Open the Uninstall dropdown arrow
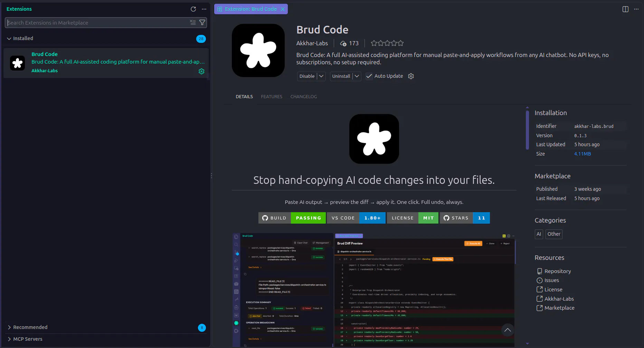 click(357, 76)
